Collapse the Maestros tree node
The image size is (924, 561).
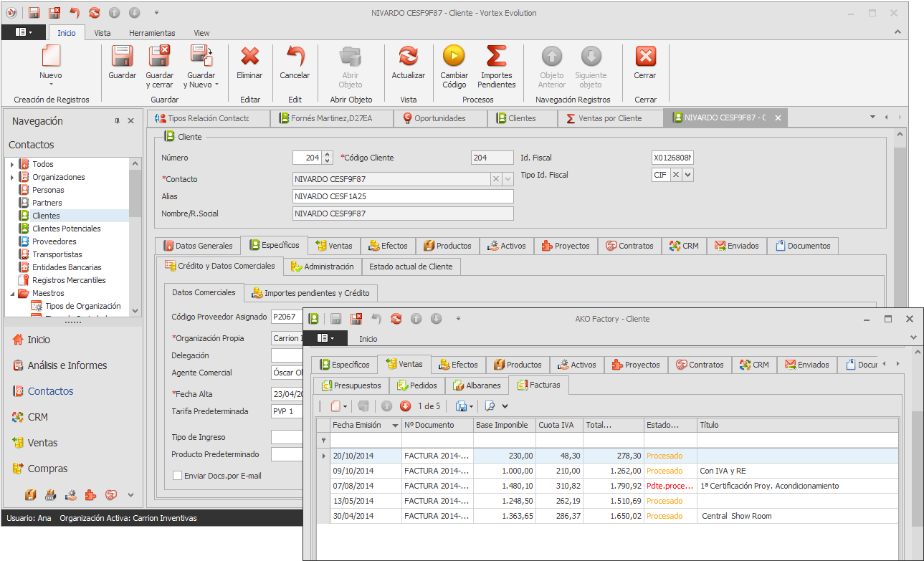pos(12,294)
